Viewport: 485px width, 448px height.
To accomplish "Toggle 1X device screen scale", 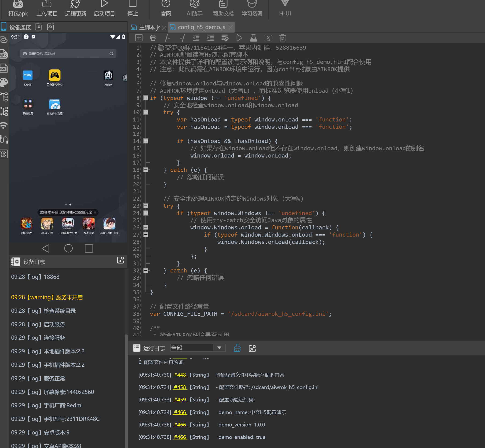I will tap(38, 27).
